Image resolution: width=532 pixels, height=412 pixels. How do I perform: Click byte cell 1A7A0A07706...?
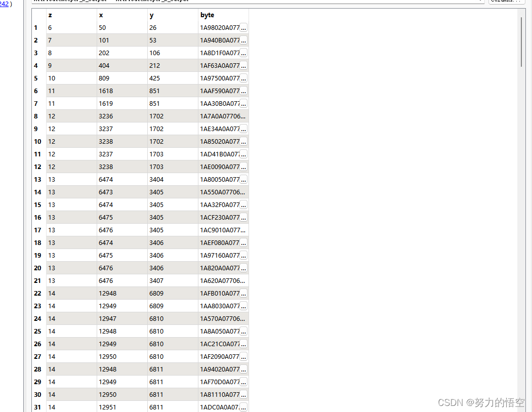(x=223, y=116)
